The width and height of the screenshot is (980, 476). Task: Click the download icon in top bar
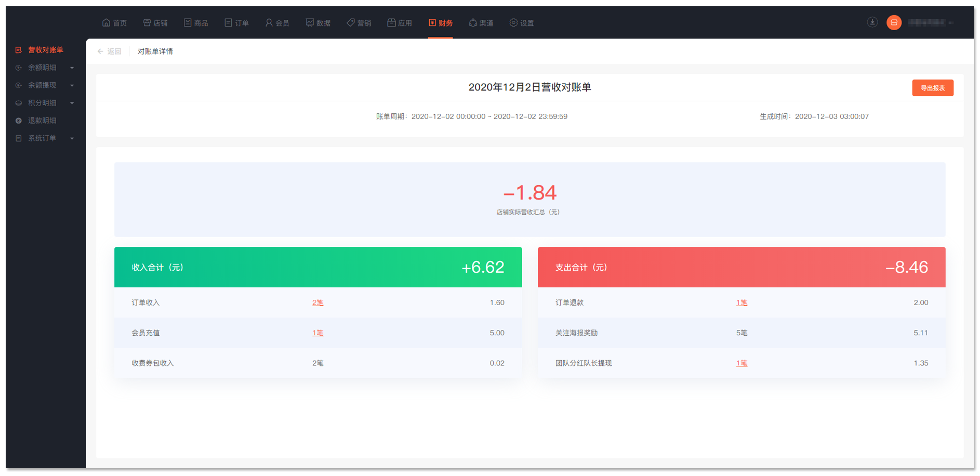tap(872, 22)
